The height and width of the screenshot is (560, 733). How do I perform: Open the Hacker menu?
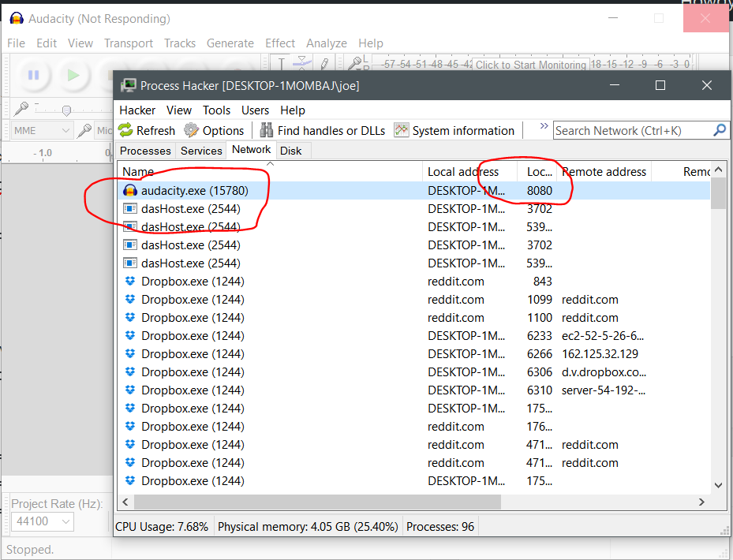pos(137,110)
